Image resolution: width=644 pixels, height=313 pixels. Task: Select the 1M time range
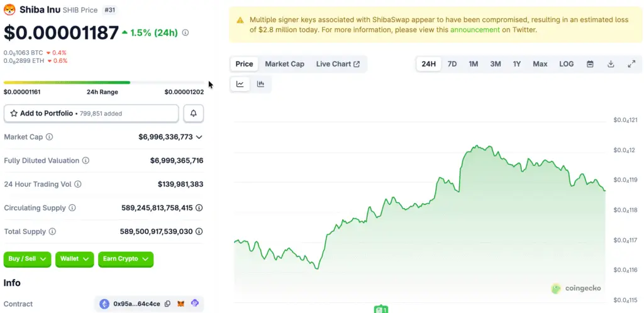473,64
